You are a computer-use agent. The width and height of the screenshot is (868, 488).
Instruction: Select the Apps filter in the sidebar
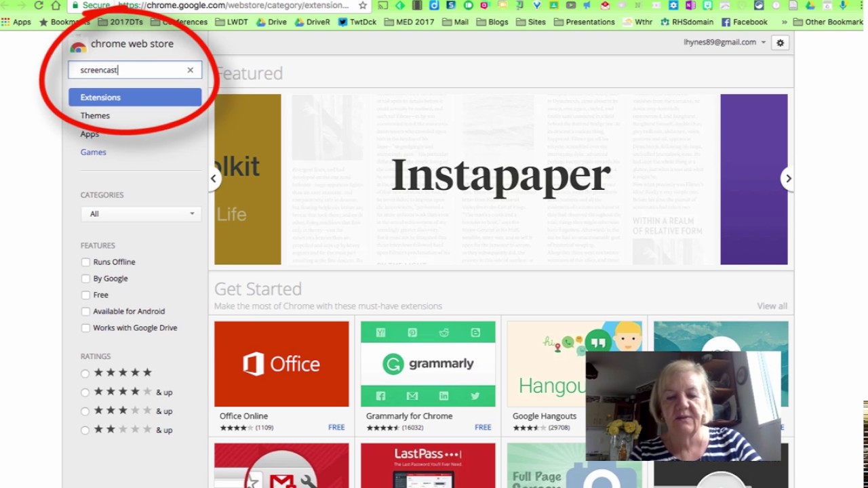[x=90, y=134]
